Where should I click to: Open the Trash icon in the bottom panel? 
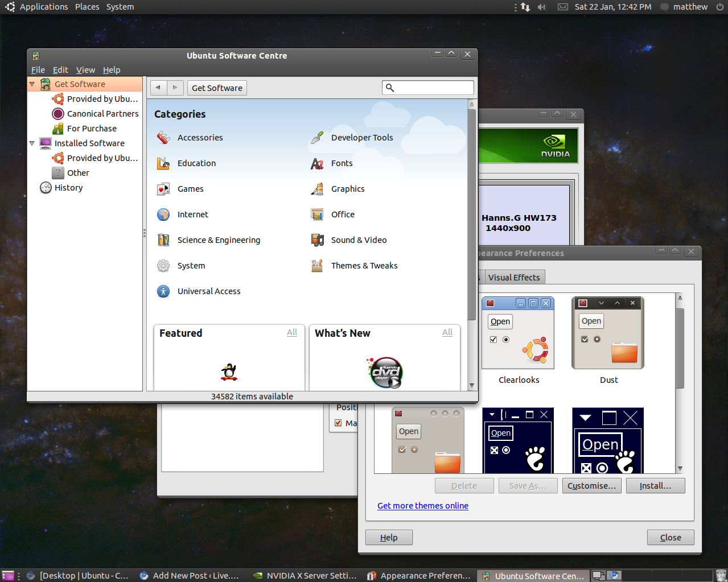[x=721, y=575]
